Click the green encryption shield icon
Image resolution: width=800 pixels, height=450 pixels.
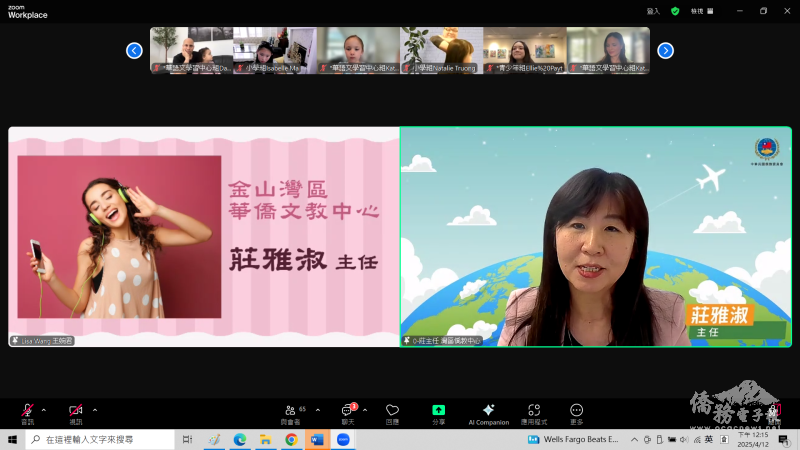[x=675, y=11]
